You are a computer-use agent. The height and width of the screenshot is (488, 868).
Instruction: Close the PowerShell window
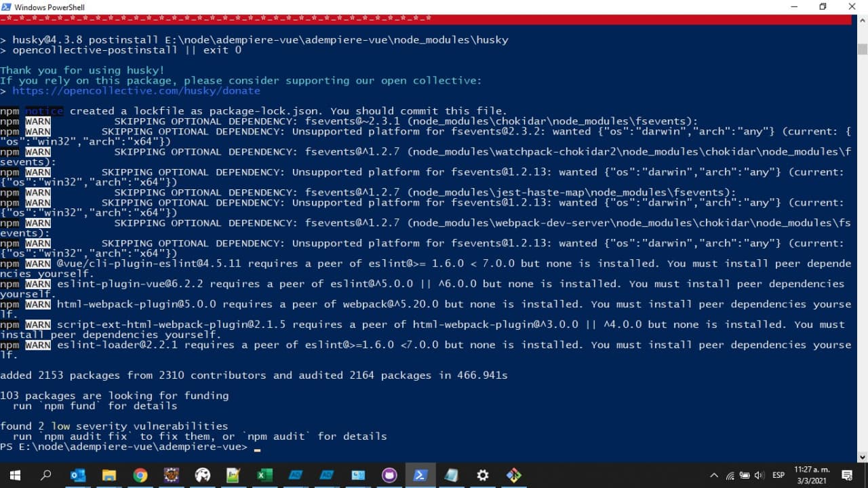(x=852, y=7)
